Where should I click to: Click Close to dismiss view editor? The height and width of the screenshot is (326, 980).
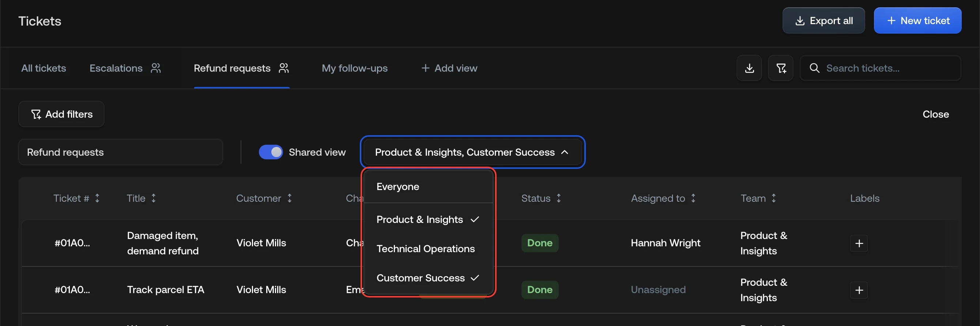tap(935, 114)
